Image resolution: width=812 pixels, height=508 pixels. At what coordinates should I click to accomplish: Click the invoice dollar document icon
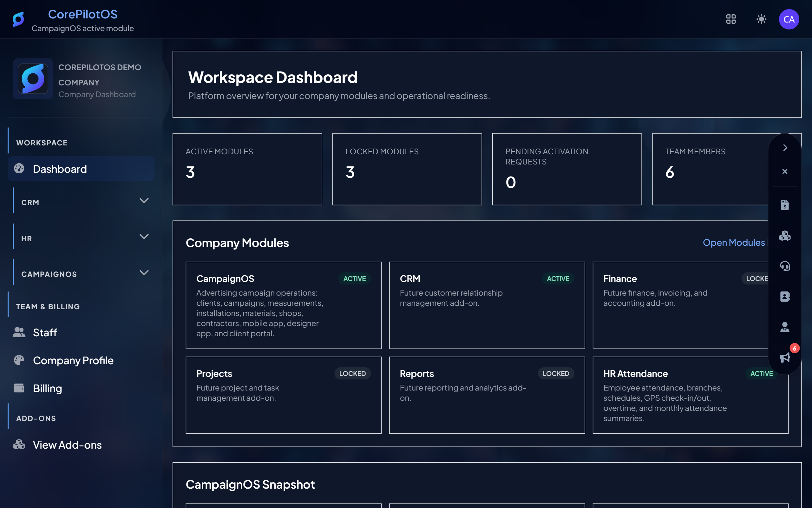(785, 205)
